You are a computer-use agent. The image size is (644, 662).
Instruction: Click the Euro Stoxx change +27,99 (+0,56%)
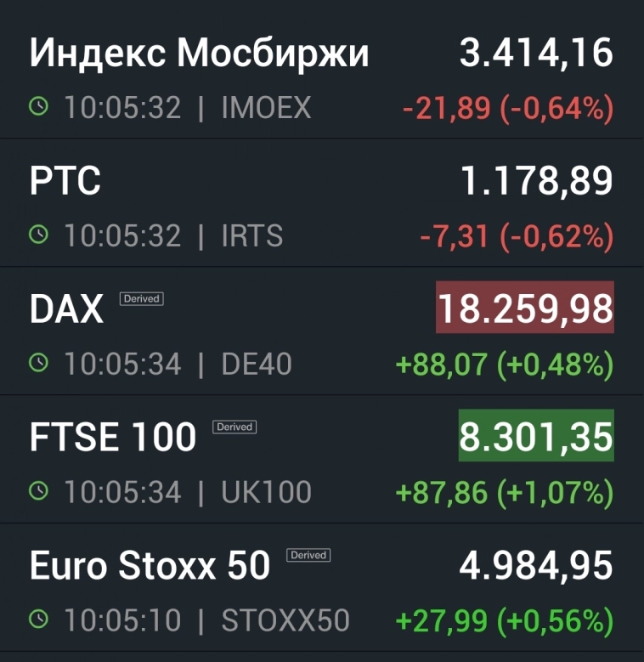(505, 620)
